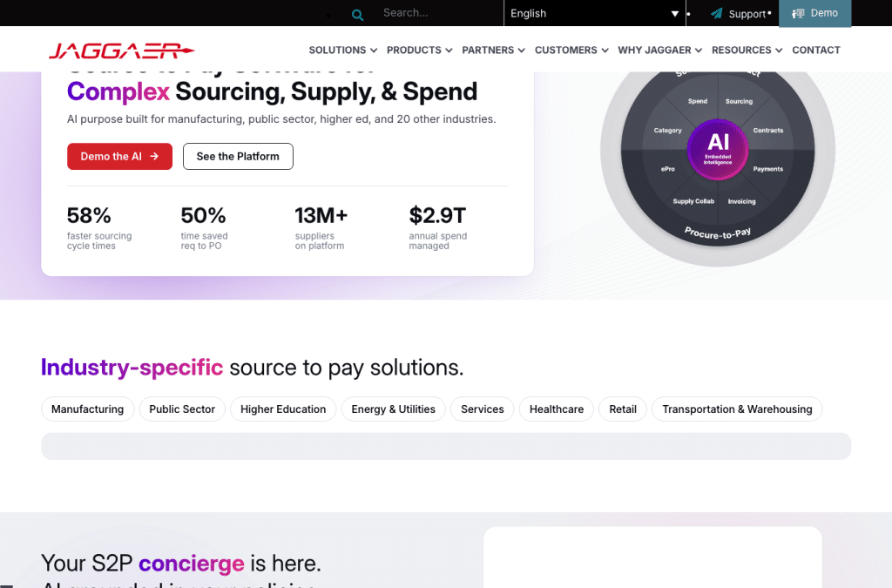Open the SOLUTIONS menu label
The height and width of the screenshot is (588, 892).
(x=337, y=50)
